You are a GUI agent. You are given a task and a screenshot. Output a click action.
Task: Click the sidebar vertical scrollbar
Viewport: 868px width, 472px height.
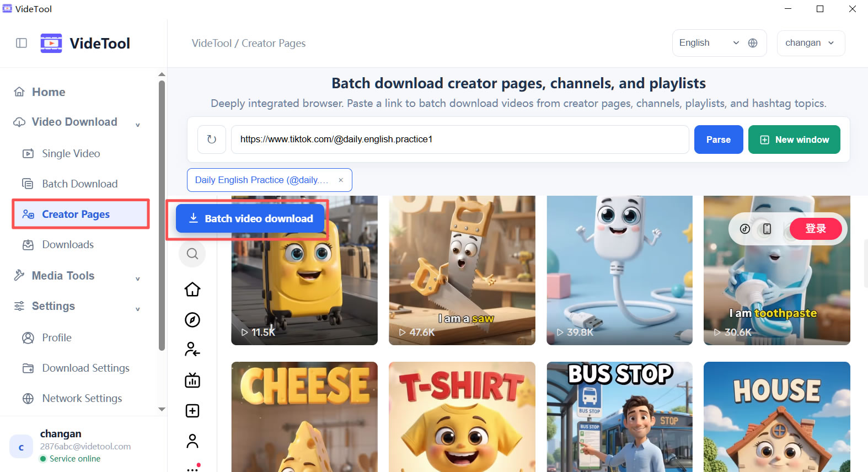coord(162,215)
